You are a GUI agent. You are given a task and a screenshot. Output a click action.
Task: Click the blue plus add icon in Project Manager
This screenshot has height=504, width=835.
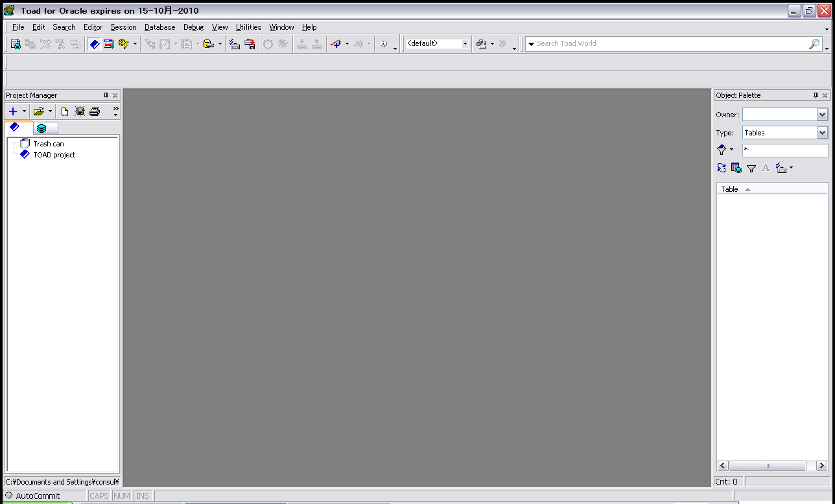(13, 111)
